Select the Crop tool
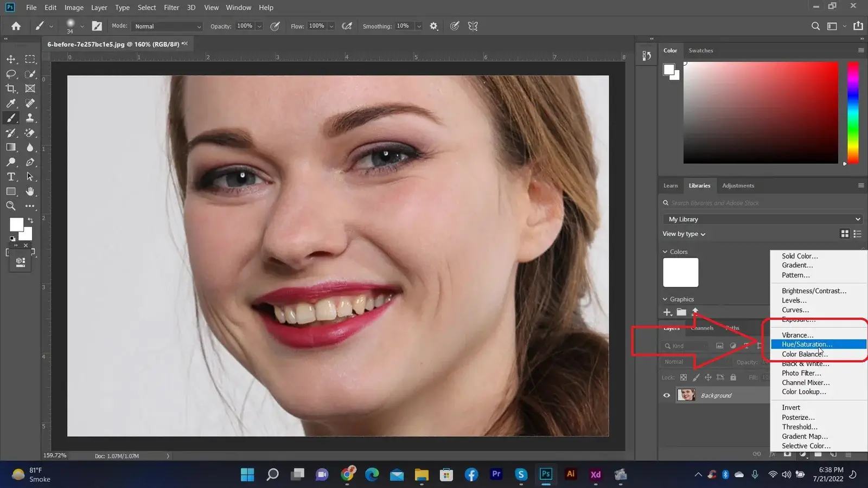Image resolution: width=868 pixels, height=488 pixels. (x=11, y=88)
